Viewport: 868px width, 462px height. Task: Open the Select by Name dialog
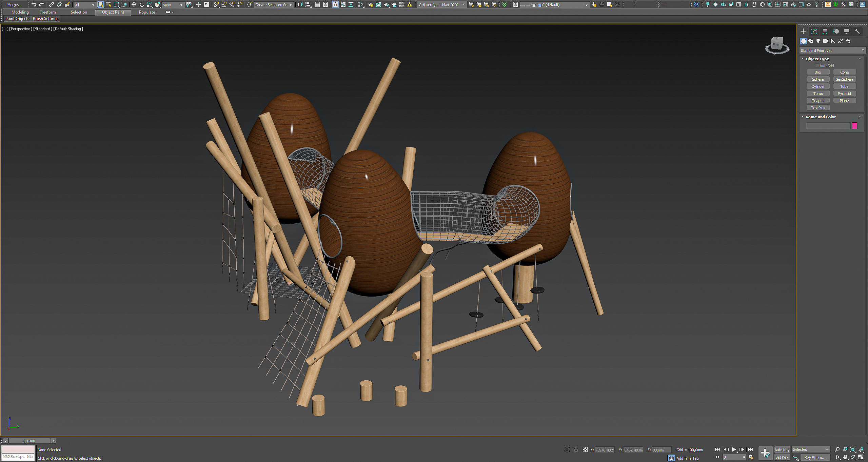click(108, 4)
